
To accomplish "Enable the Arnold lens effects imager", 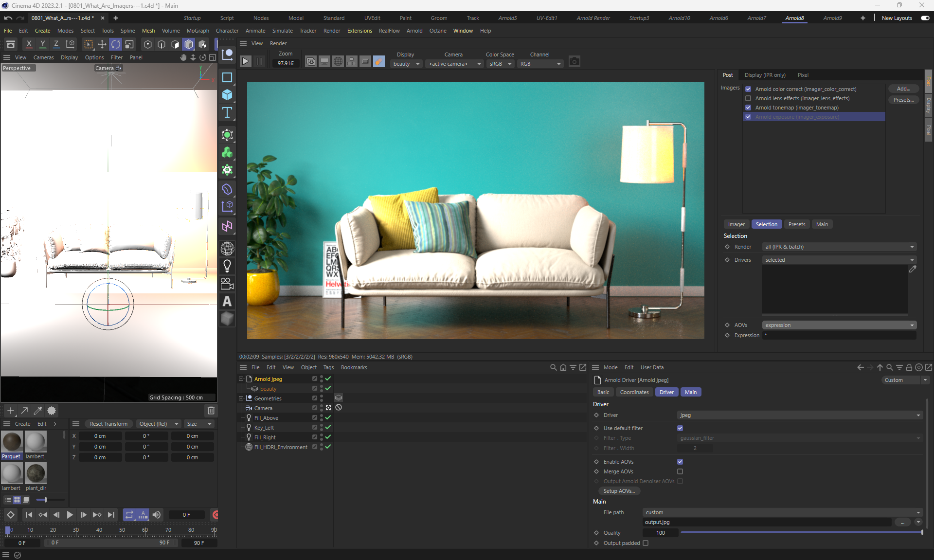I will point(748,98).
